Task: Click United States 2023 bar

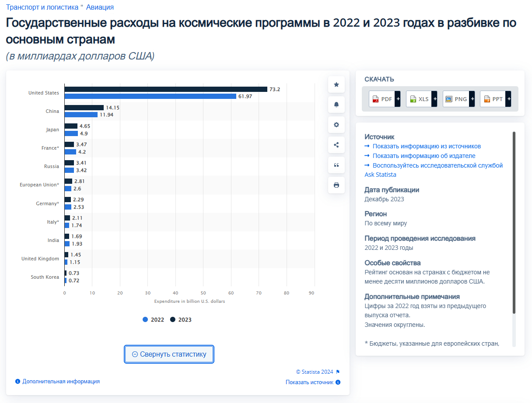Action: 166,89
